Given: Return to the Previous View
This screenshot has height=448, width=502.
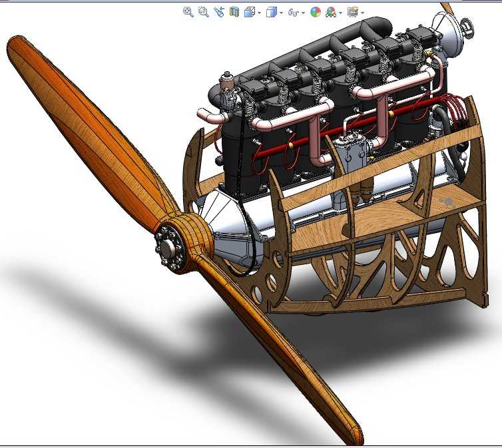Looking at the screenshot, I should click(219, 12).
